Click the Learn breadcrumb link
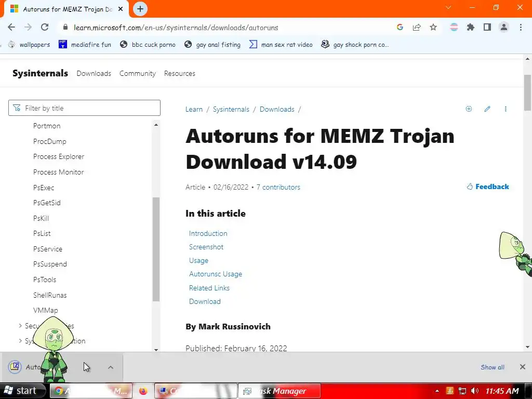The width and height of the screenshot is (532, 399). coord(194,109)
